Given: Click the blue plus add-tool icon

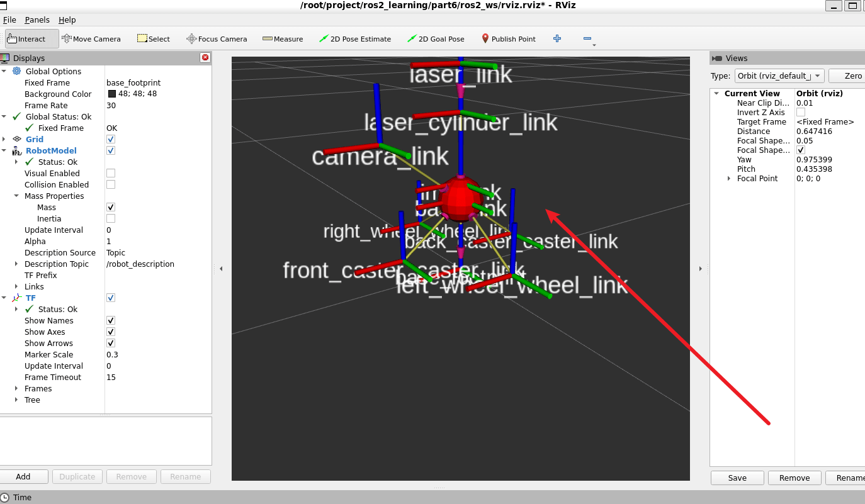Looking at the screenshot, I should pyautogui.click(x=557, y=39).
